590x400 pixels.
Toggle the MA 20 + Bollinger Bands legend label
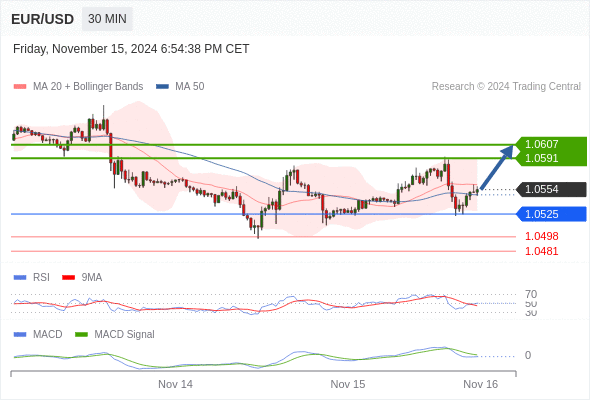88,87
